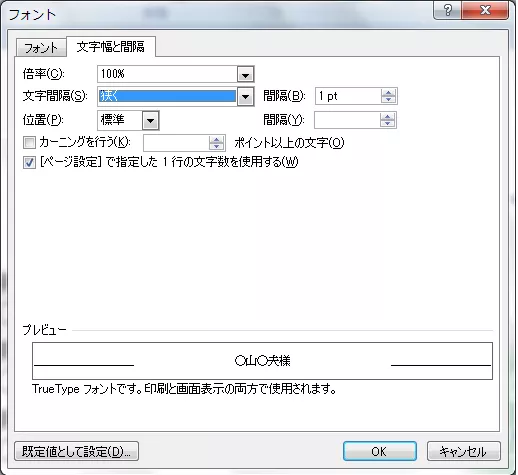Decrease kerning point size with down arrow

coord(217,146)
